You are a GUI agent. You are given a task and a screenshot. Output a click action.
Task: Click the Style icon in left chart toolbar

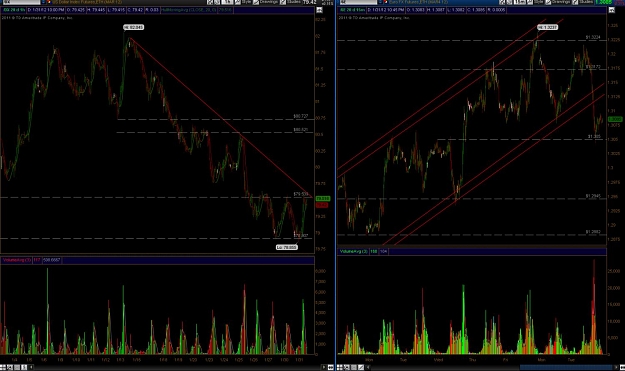238,2
